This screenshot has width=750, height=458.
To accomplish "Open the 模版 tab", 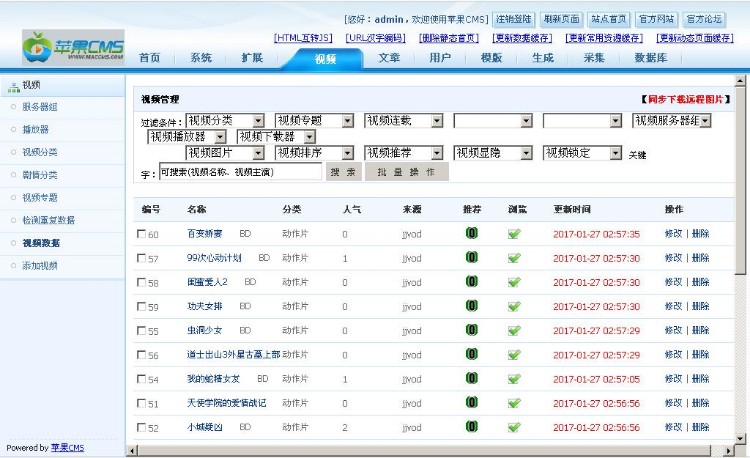I will pos(491,58).
